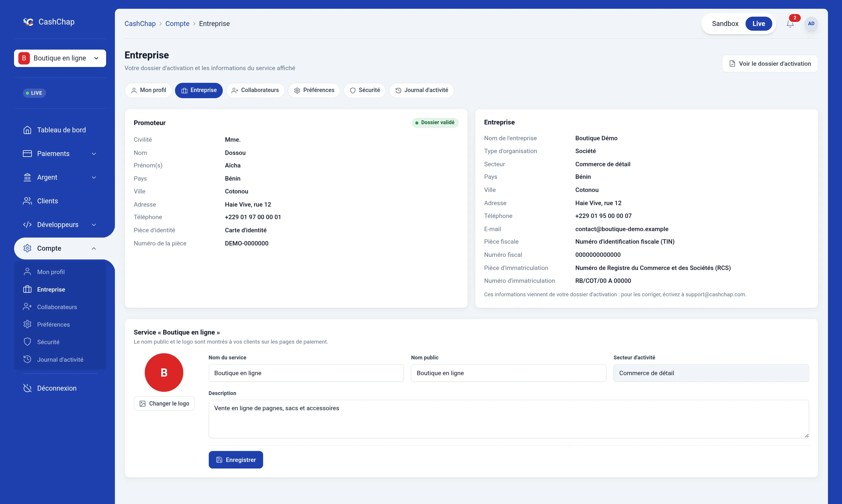Click the Journal d'activité history icon in sidebar
Screen dimensions: 842x504
[27, 359]
